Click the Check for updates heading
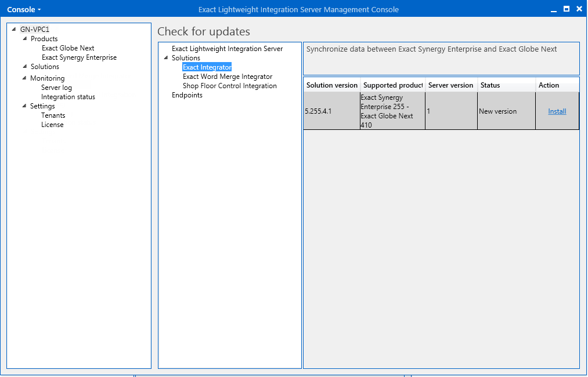This screenshot has height=377, width=588. click(x=204, y=31)
